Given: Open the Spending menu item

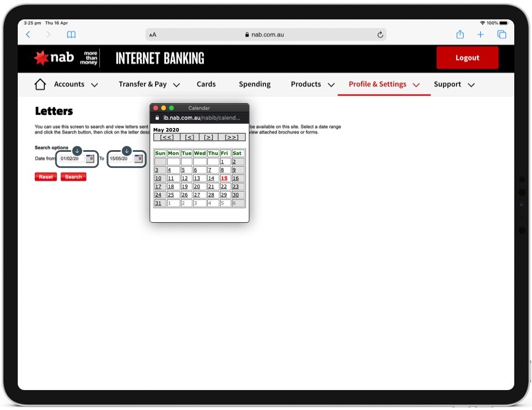Looking at the screenshot, I should [x=254, y=84].
